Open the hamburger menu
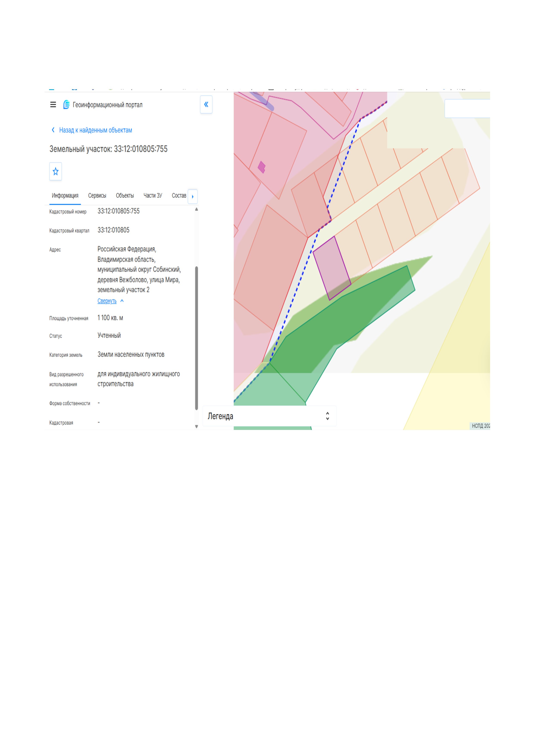Image resolution: width=534 pixels, height=756 pixels. 53,105
